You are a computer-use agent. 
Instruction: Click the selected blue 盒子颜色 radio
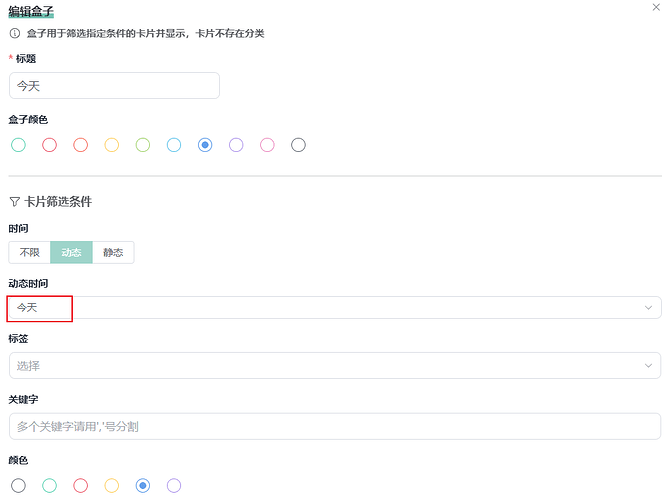(205, 145)
